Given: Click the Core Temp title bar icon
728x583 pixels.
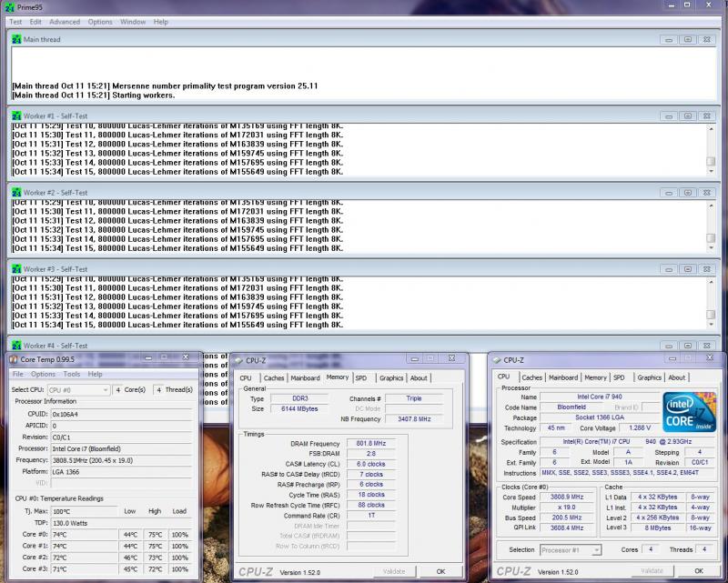Looking at the screenshot, I should pyautogui.click(x=14, y=359).
